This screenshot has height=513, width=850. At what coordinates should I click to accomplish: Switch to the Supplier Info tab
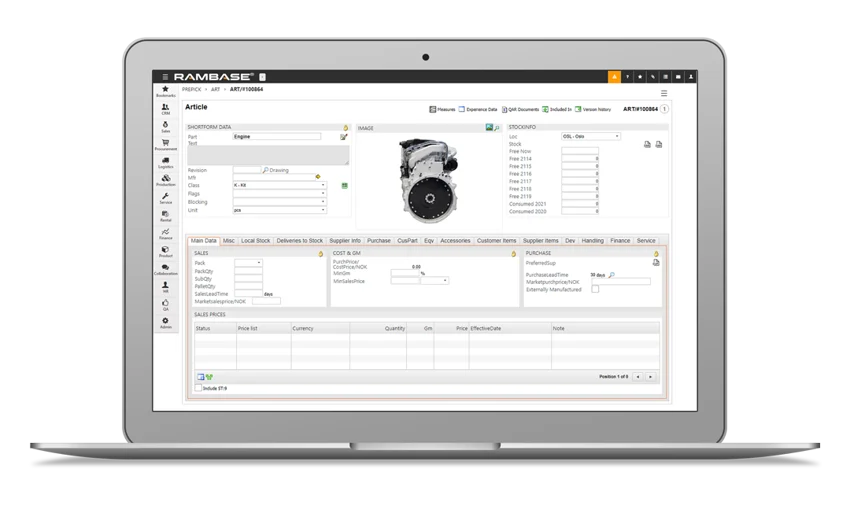click(345, 241)
